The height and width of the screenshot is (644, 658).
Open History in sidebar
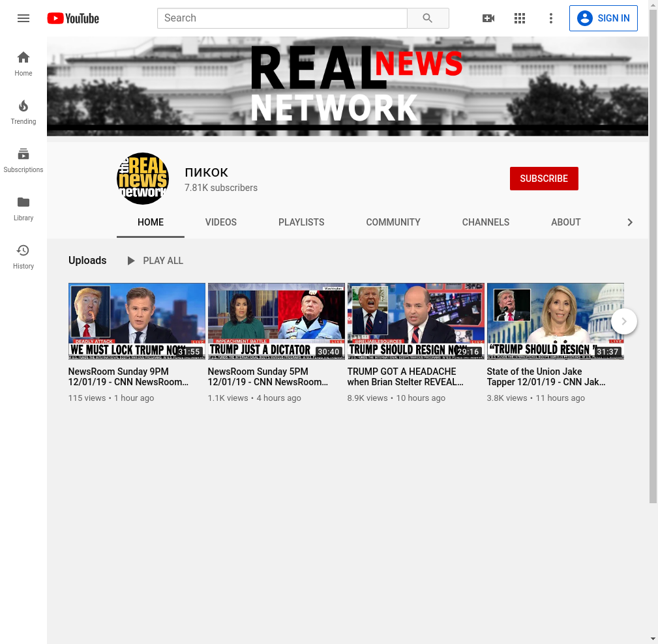click(23, 257)
